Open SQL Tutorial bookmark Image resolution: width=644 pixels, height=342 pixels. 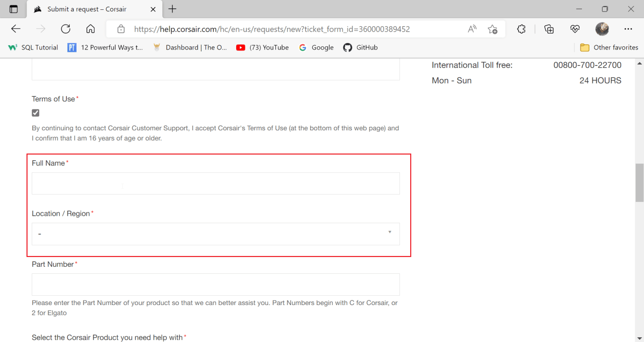[33, 47]
